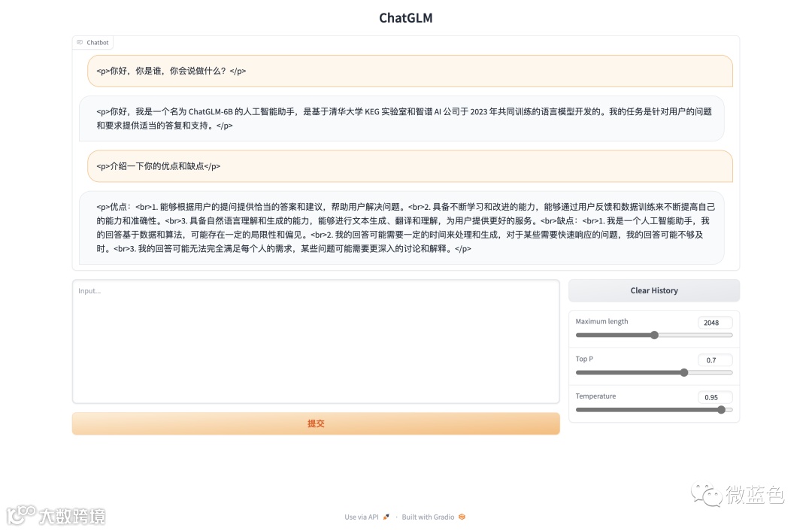Click the Chatbot label icon
This screenshot has width=812, height=531.
(x=80, y=42)
